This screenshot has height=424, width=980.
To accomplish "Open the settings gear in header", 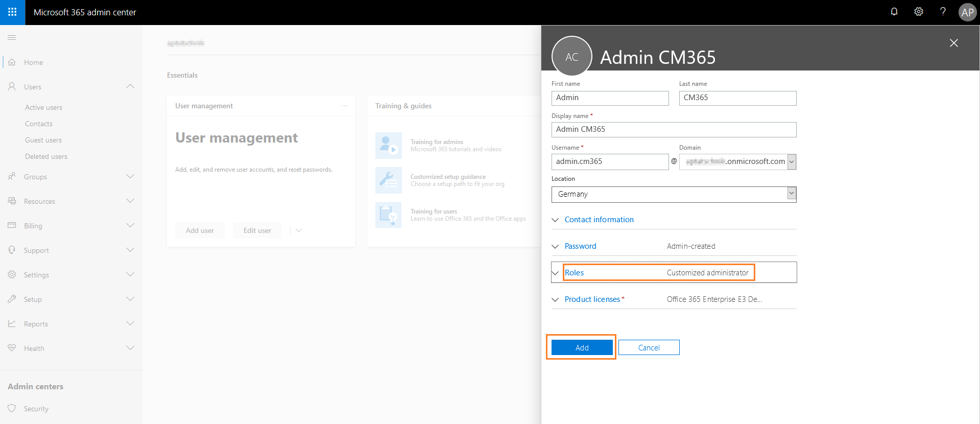I will point(919,12).
